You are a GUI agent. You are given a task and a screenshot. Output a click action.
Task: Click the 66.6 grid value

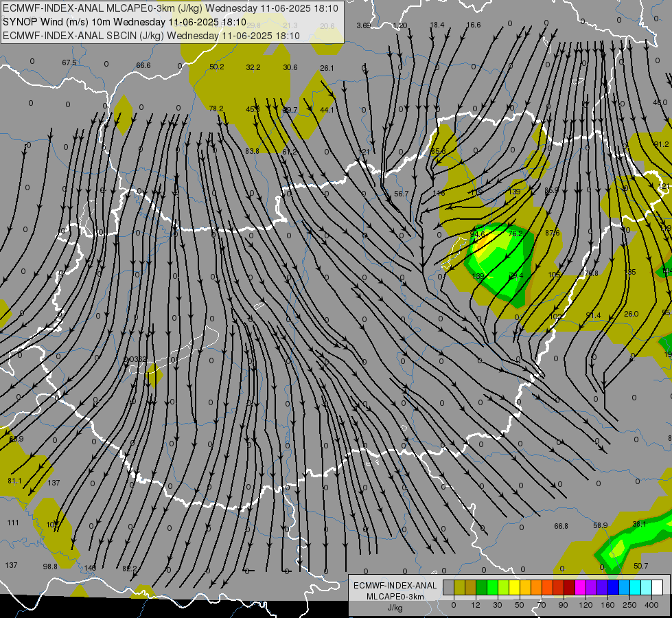pos(143,65)
